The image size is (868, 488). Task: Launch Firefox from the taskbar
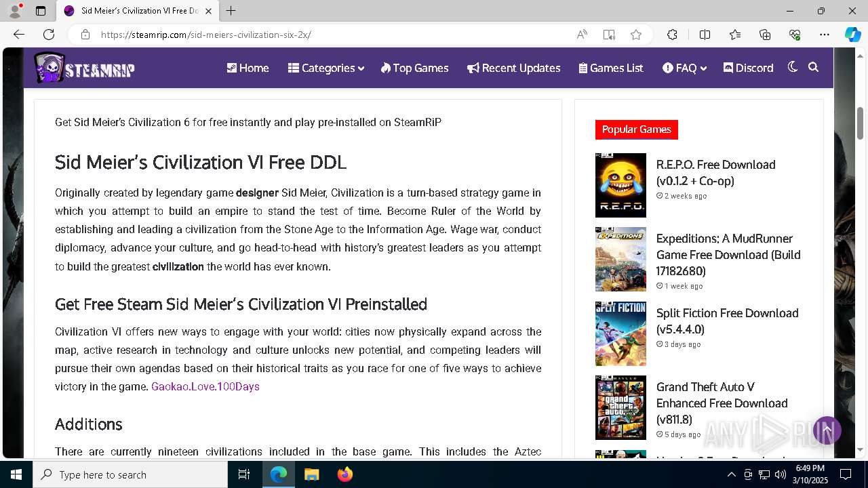pos(345,474)
